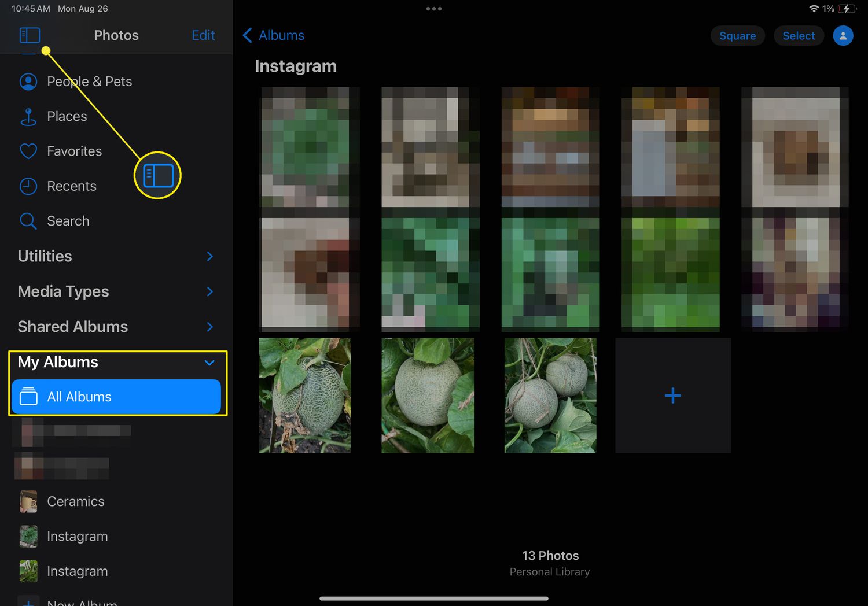Open Places from sidebar
This screenshot has height=606, width=868.
point(67,116)
